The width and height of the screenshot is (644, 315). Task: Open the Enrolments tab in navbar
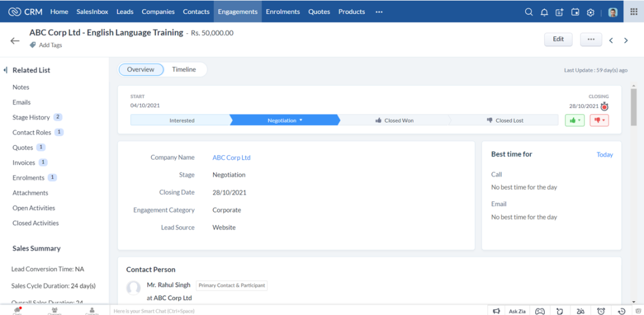[x=283, y=12]
